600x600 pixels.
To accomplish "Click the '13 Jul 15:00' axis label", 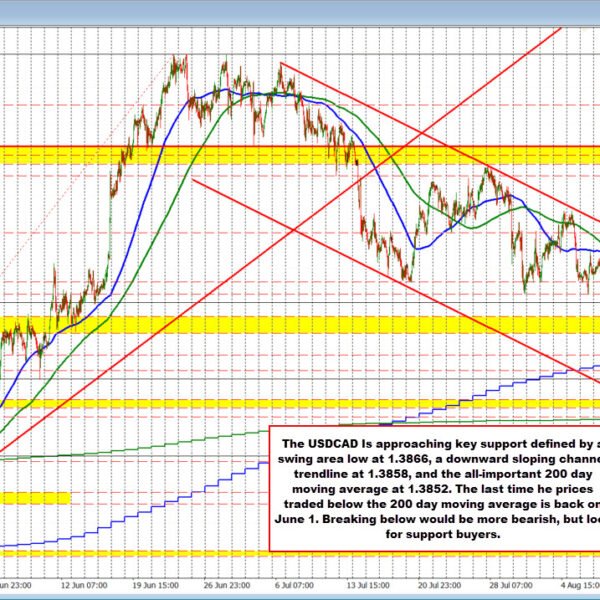I will [368, 585].
